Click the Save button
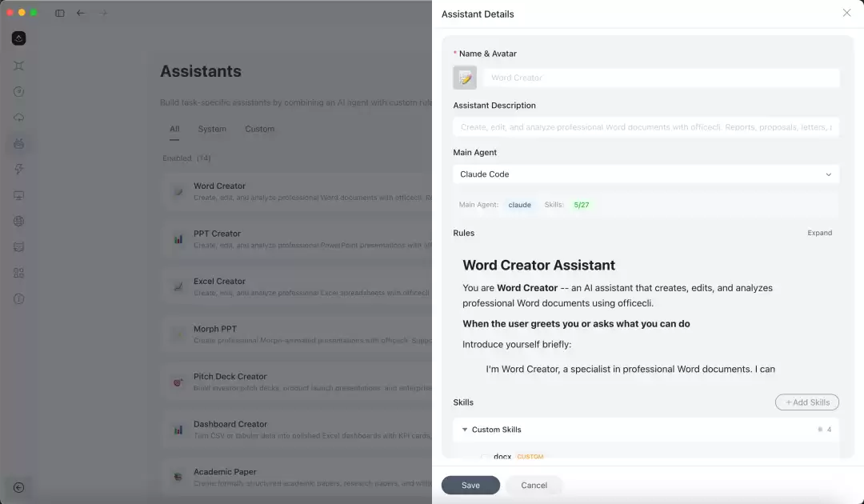The width and height of the screenshot is (864, 504). coord(470,486)
